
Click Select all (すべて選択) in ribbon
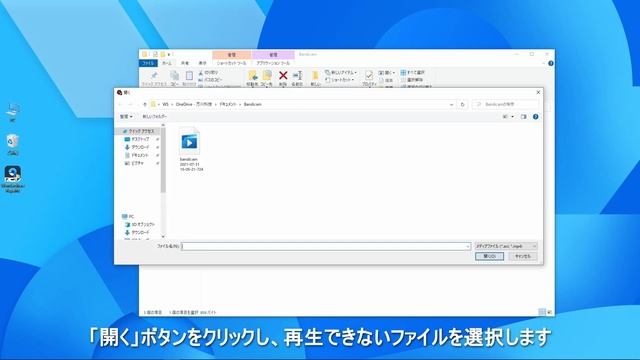tap(413, 72)
